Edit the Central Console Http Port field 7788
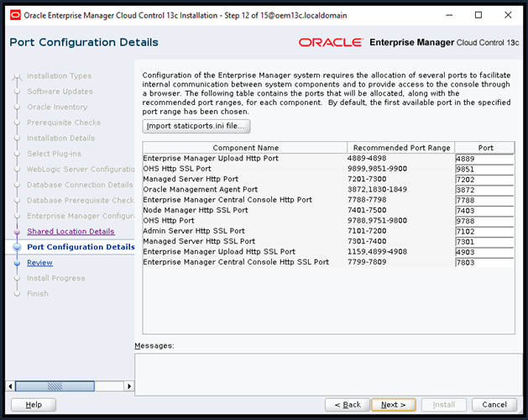The width and height of the screenshot is (528, 420). 484,200
